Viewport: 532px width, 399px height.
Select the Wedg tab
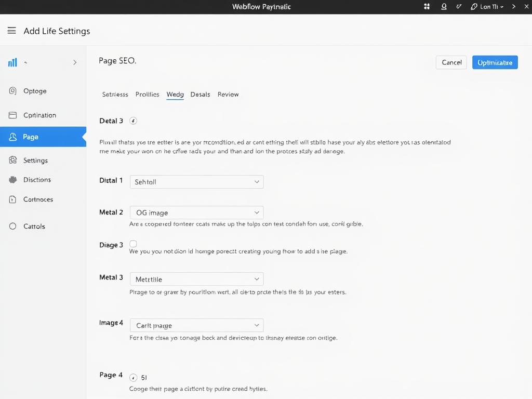(175, 95)
